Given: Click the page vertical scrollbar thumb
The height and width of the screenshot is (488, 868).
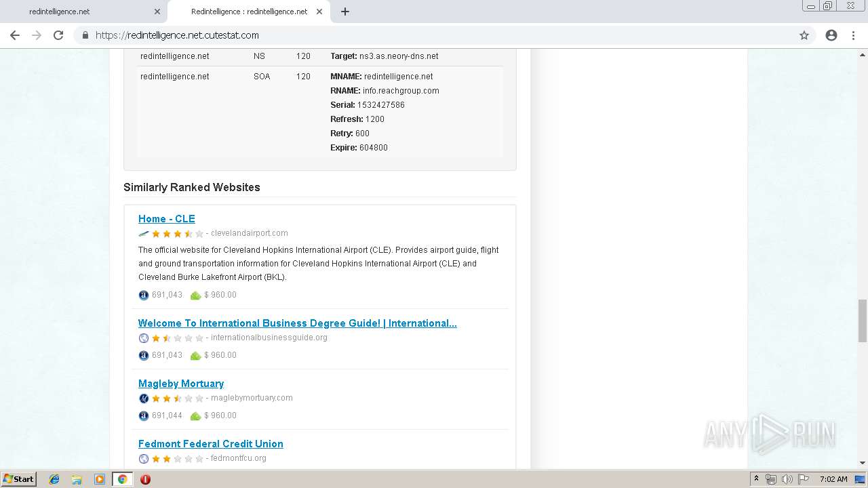Looking at the screenshot, I should point(862,320).
